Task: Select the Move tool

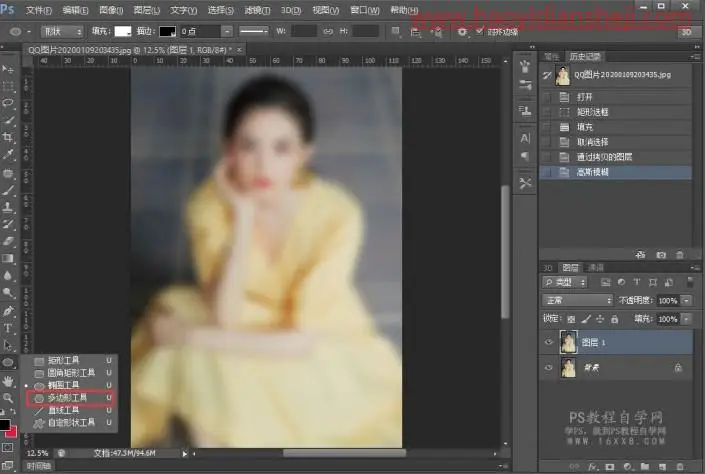Action: pos(8,69)
